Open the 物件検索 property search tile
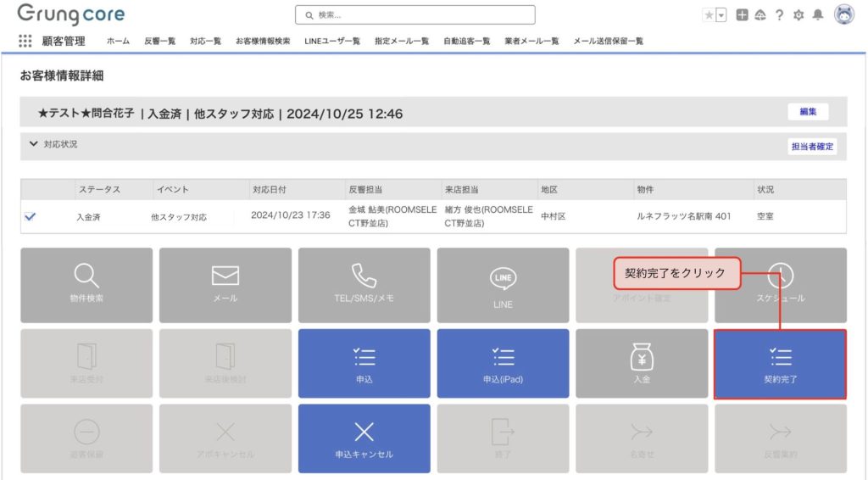This screenshot has width=868, height=480. click(x=86, y=283)
